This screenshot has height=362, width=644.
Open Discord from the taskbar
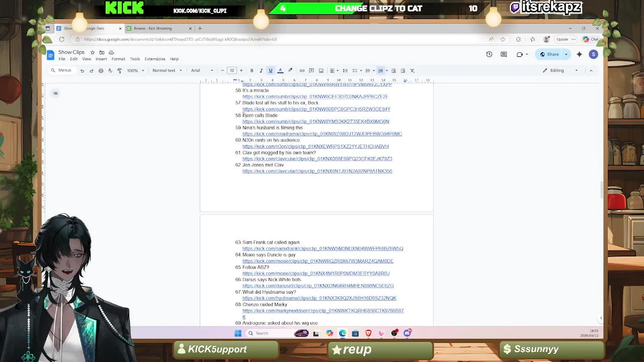(407, 333)
